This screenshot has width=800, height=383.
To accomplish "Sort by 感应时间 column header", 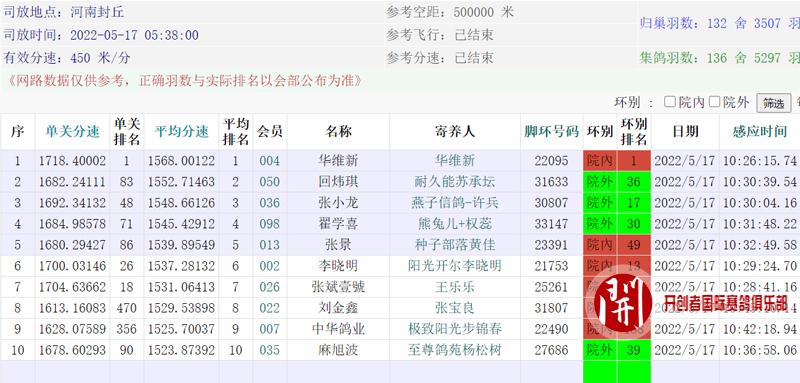I will click(760, 132).
